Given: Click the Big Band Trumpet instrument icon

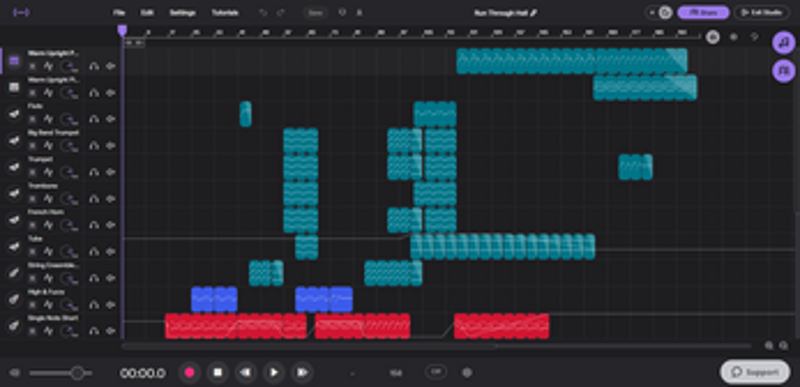Looking at the screenshot, I should click(x=14, y=140).
